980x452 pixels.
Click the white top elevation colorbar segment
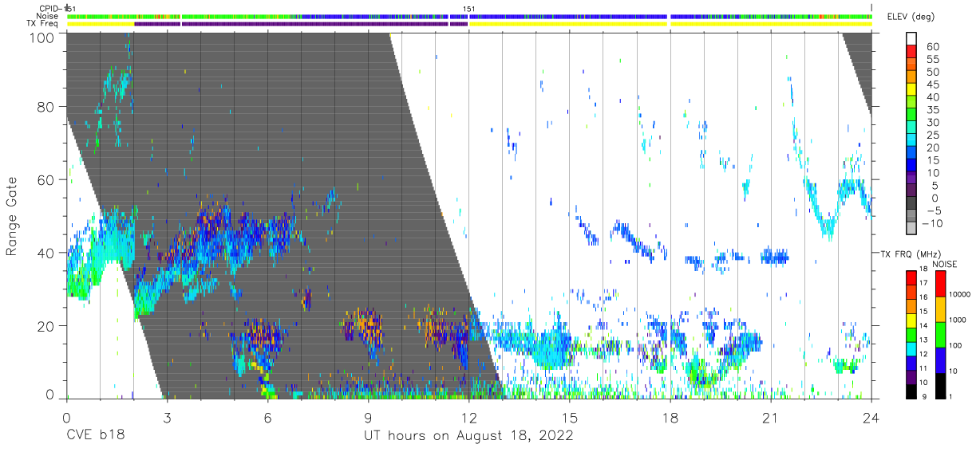(911, 39)
